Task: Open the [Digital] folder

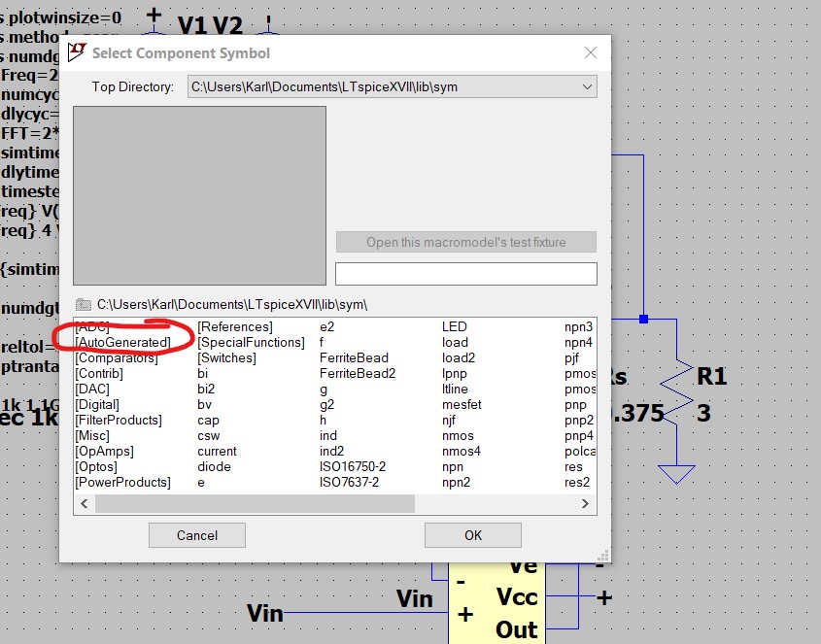Action: [x=97, y=405]
